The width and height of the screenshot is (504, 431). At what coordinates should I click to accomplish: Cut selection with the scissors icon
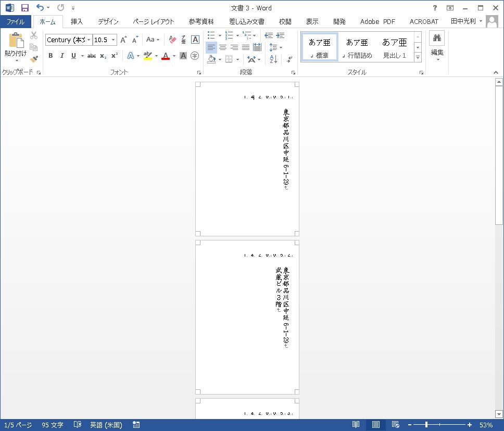34,35
